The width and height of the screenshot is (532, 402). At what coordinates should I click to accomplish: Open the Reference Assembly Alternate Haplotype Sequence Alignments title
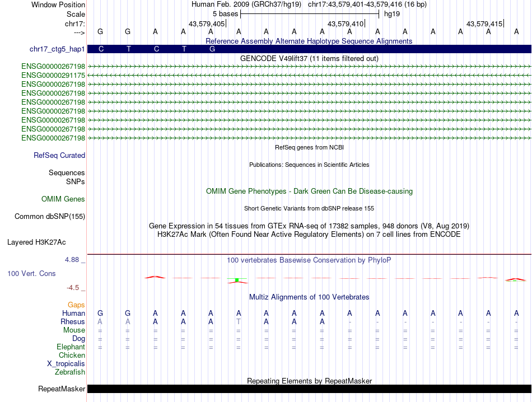309,41
